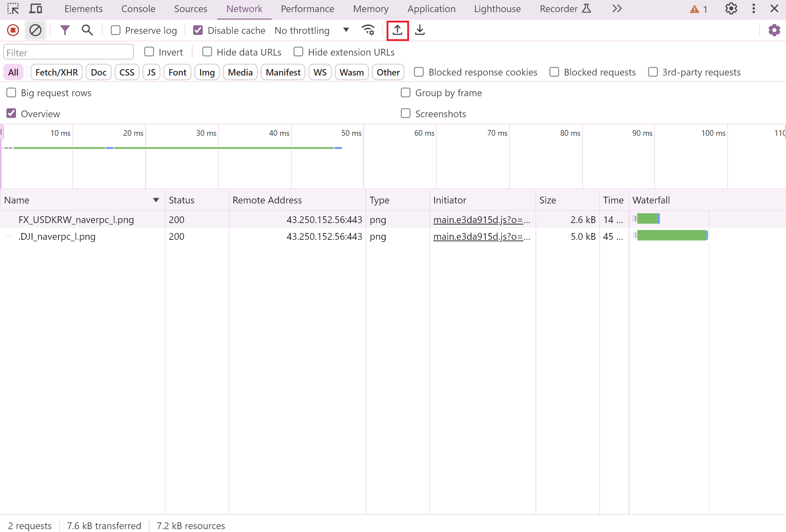Toggle the filter funnel icon
The image size is (786, 532).
pyautogui.click(x=64, y=30)
